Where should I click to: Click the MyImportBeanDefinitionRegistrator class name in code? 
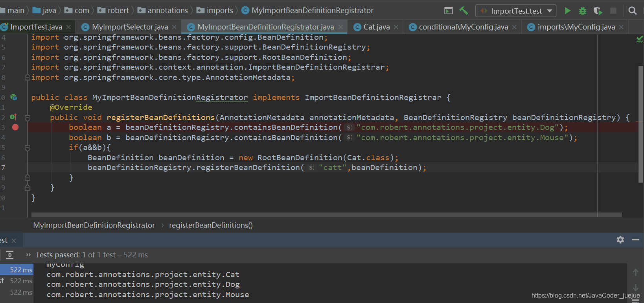coord(170,97)
